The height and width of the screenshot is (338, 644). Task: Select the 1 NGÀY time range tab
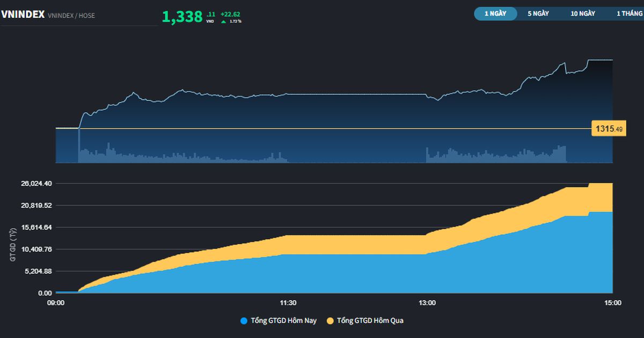coord(495,13)
